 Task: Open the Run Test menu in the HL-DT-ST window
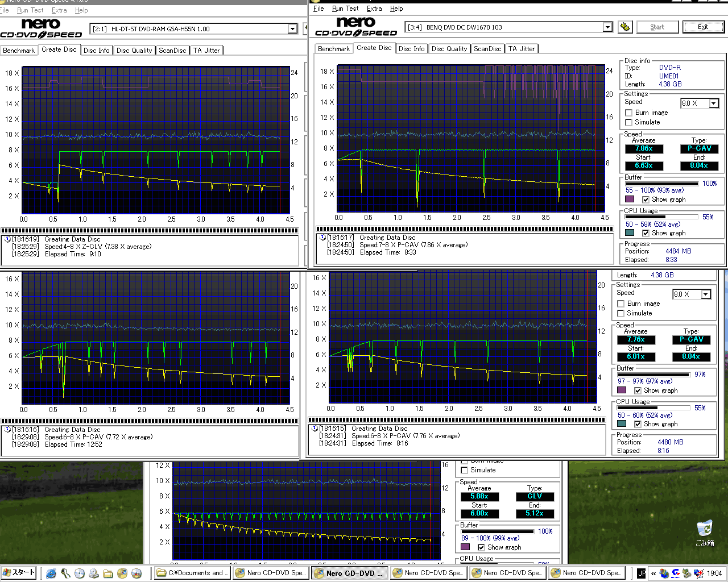(30, 10)
